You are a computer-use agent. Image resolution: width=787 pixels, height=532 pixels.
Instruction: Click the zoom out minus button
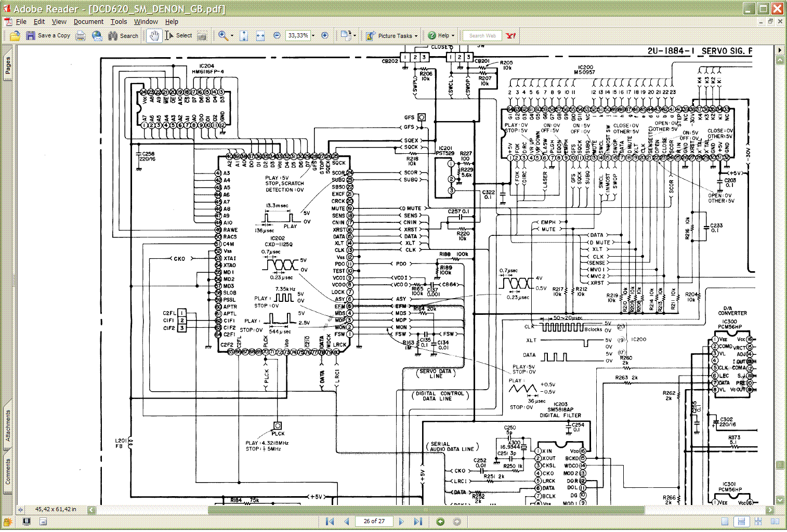(277, 35)
